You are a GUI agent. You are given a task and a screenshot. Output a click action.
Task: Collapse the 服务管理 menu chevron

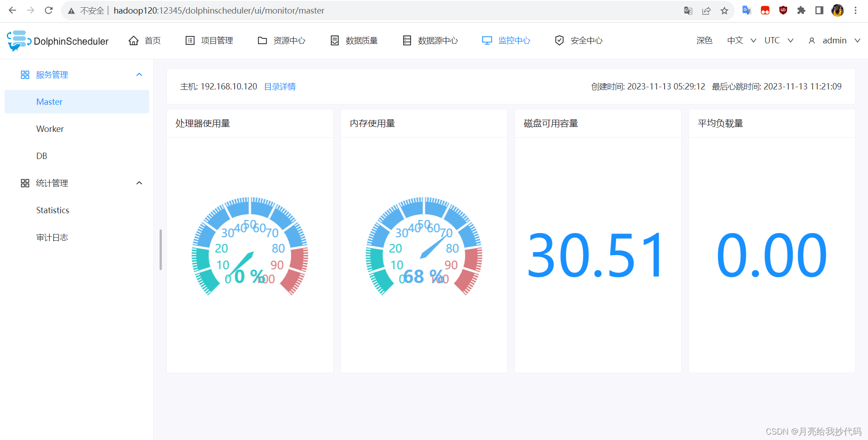[x=139, y=75]
